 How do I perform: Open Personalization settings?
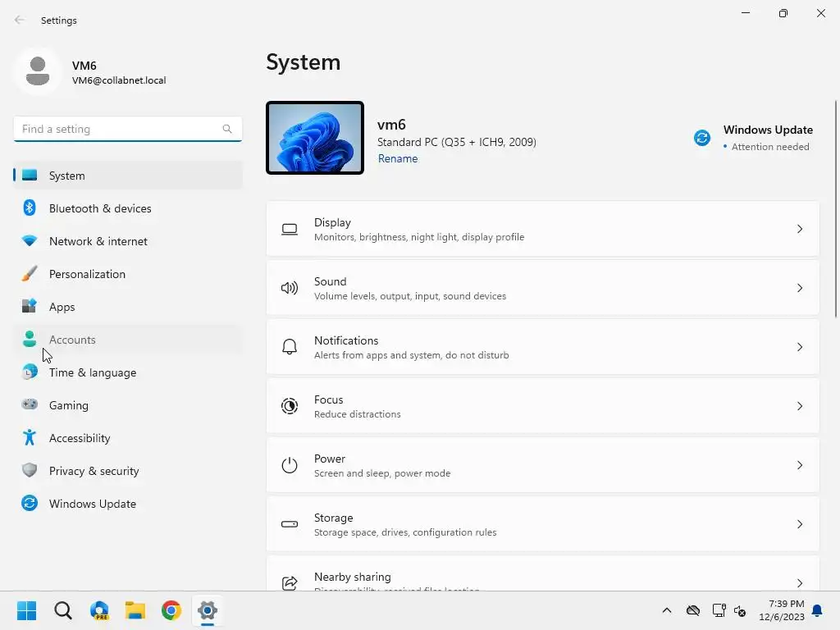pyautogui.click(x=127, y=274)
